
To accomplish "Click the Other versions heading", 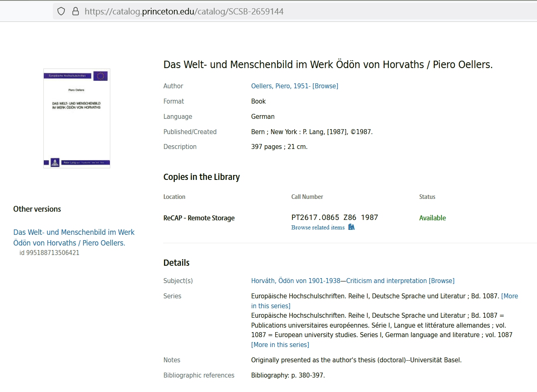I will click(37, 209).
